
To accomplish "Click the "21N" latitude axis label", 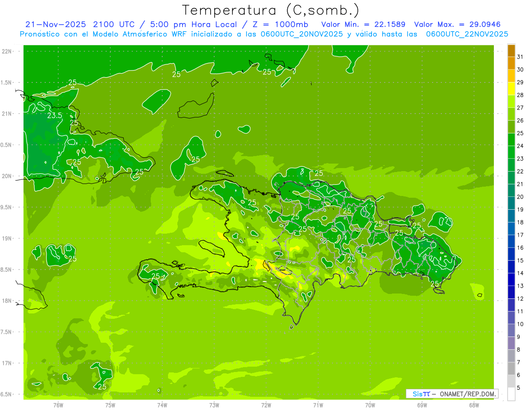I will pos(7,114).
